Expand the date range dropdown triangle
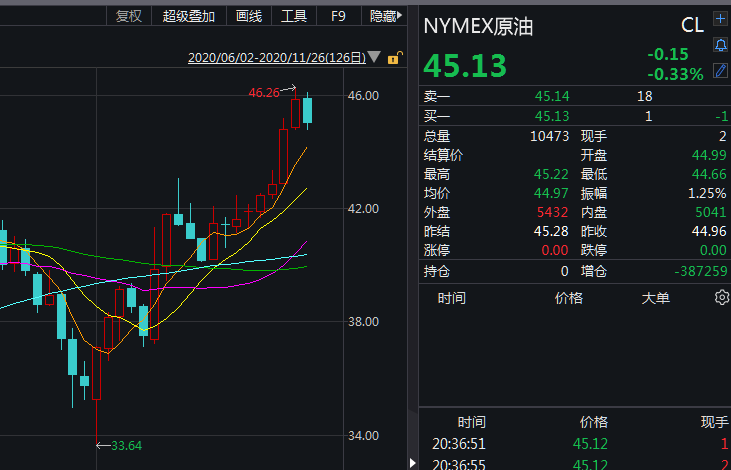731x470 pixels. pos(373,58)
